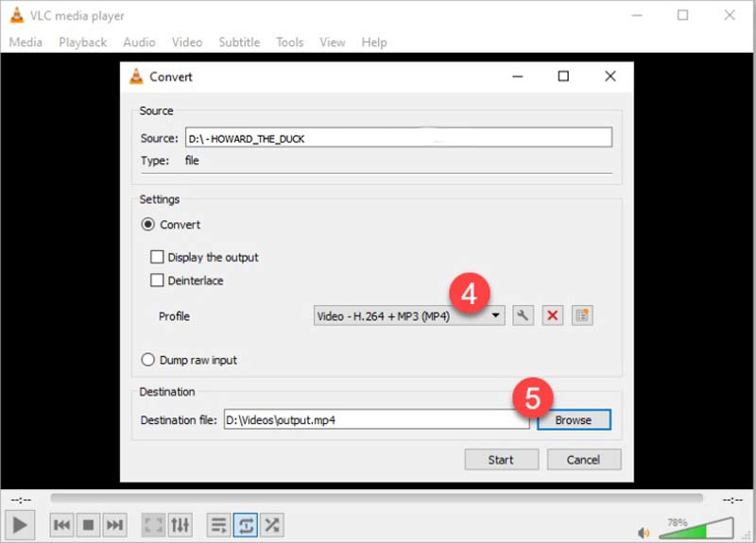
Task: Mute audio via speaker icon
Action: (x=644, y=533)
